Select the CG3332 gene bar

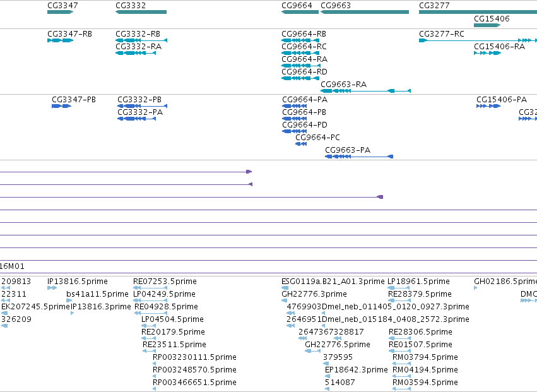click(x=141, y=12)
